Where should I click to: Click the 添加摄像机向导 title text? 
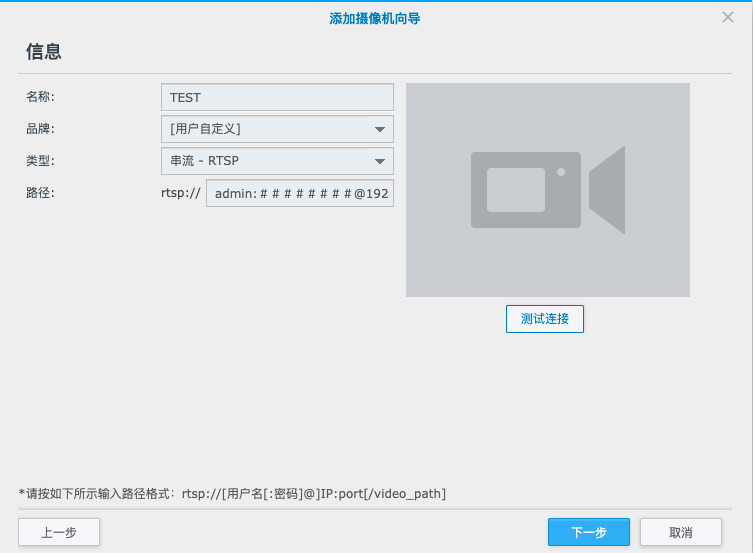(x=375, y=19)
